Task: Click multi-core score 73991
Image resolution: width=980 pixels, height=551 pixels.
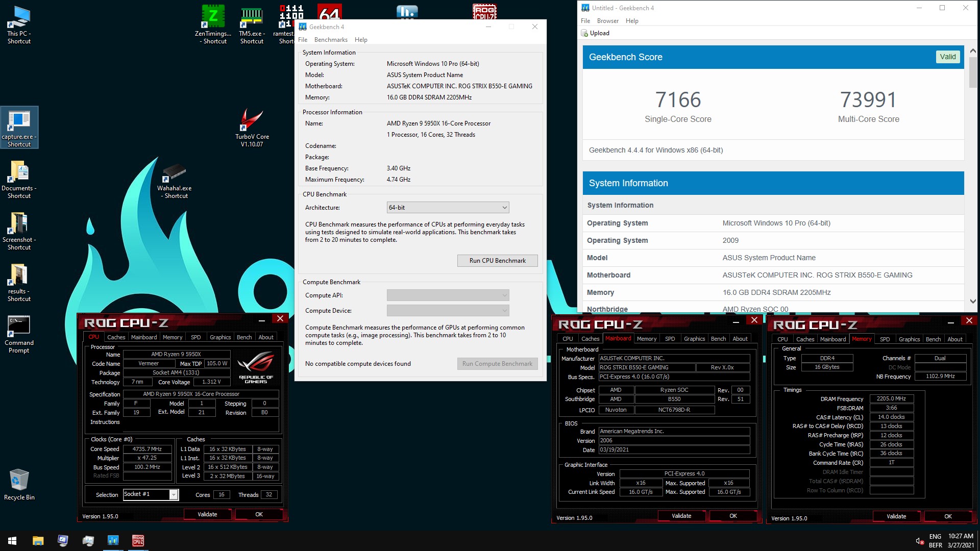Action: [x=868, y=100]
